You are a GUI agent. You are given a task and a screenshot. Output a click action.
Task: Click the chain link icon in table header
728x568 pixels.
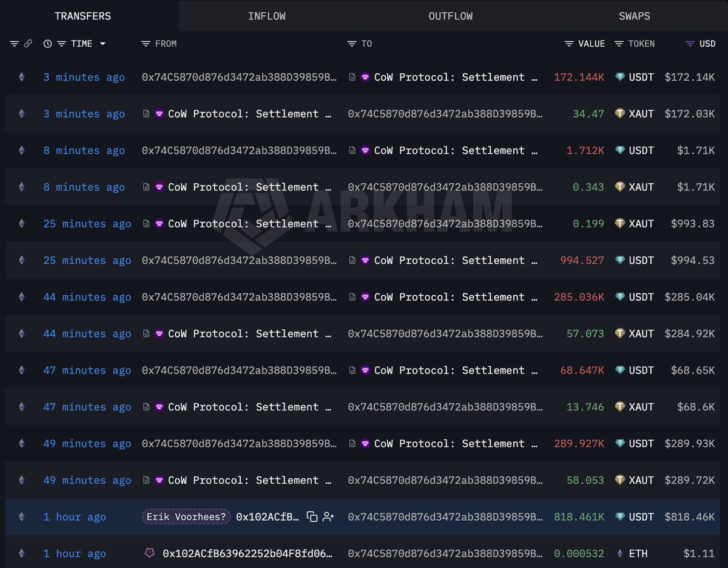[x=28, y=44]
